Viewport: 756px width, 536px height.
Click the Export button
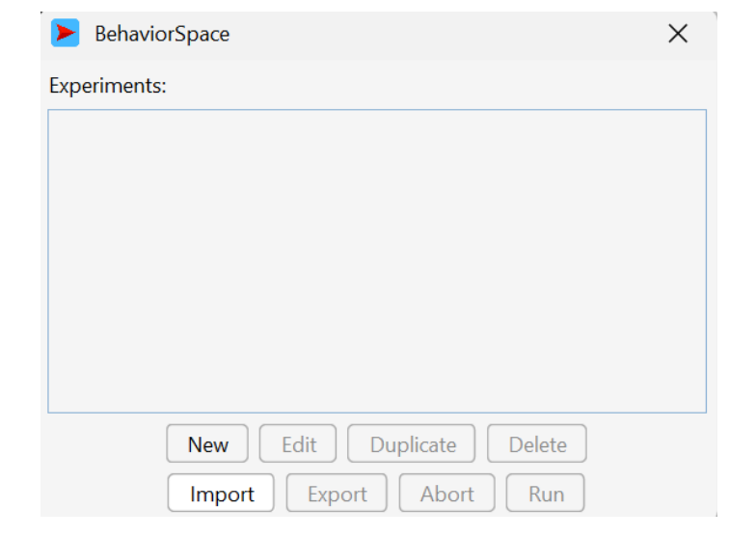click(x=337, y=494)
